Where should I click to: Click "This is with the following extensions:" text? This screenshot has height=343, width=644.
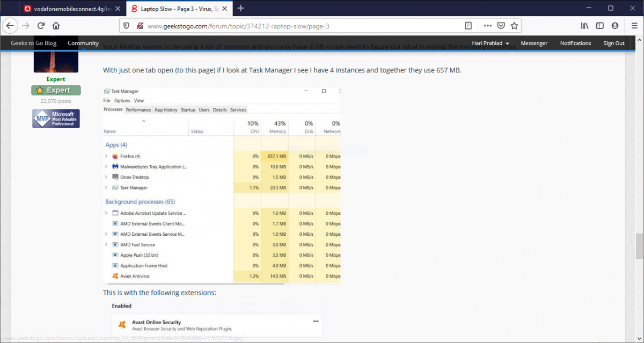pos(159,293)
